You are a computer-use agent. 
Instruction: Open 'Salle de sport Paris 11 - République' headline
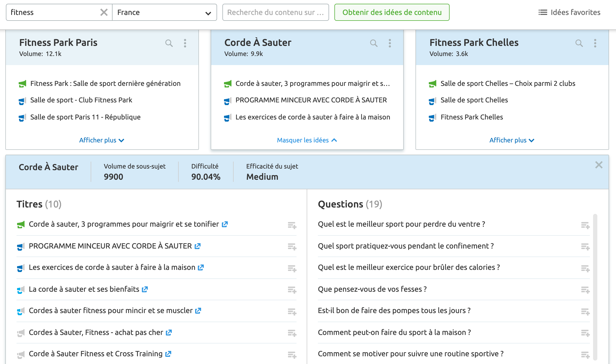tap(85, 117)
